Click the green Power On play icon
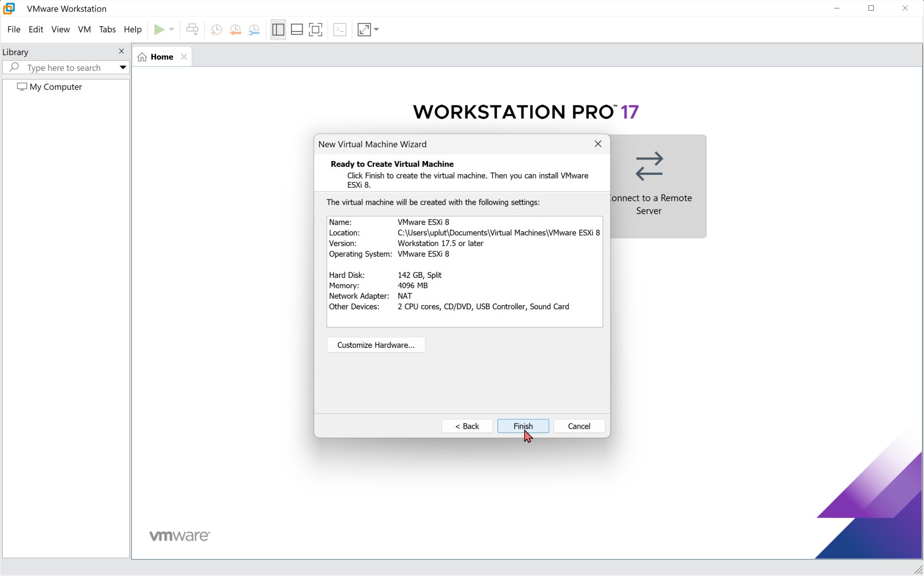924x576 pixels. 159,30
